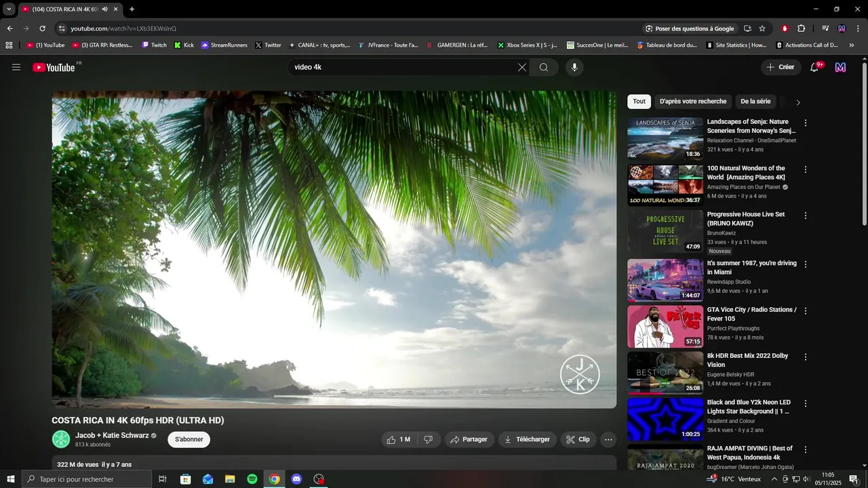Mute the YouTube tab audio
This screenshot has height=488, width=868.
[104, 9]
